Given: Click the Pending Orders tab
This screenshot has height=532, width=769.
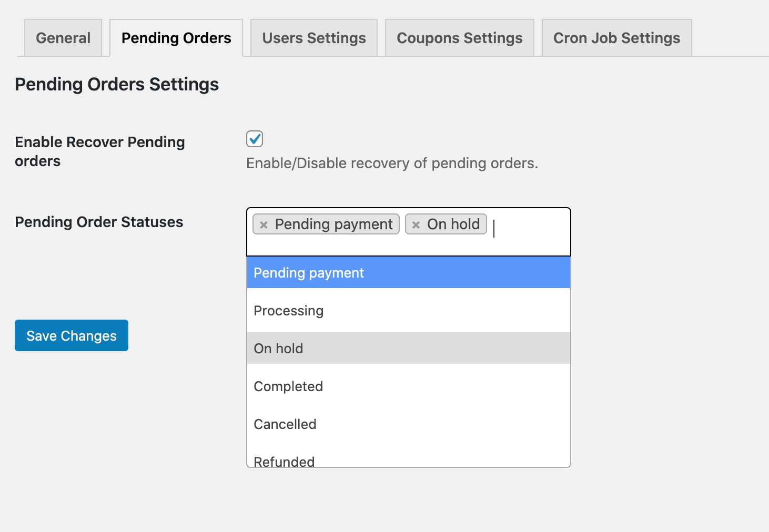Looking at the screenshot, I should [176, 38].
